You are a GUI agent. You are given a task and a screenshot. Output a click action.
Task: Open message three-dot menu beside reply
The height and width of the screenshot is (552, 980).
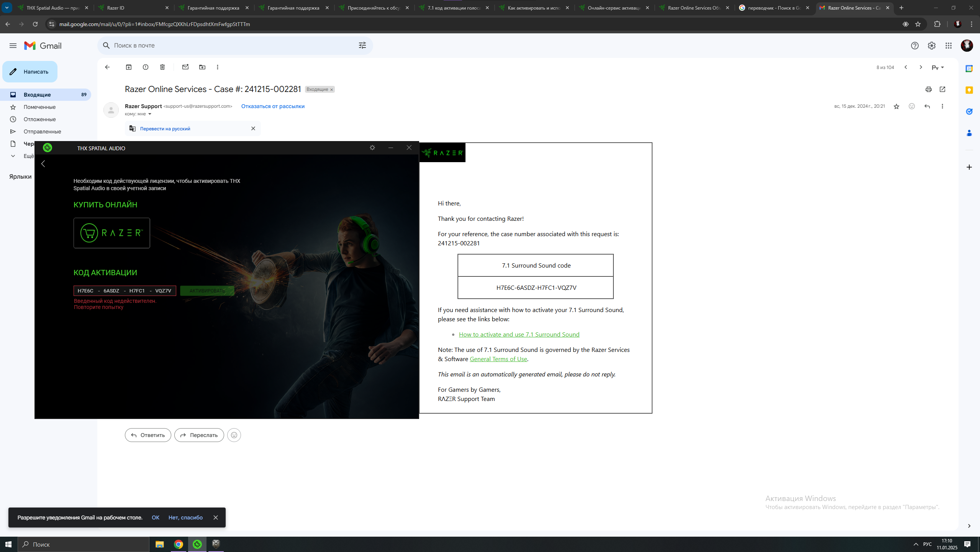(x=942, y=106)
